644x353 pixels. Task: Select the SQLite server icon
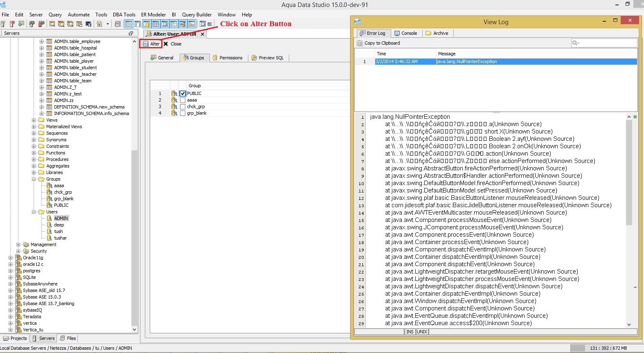tap(18, 277)
